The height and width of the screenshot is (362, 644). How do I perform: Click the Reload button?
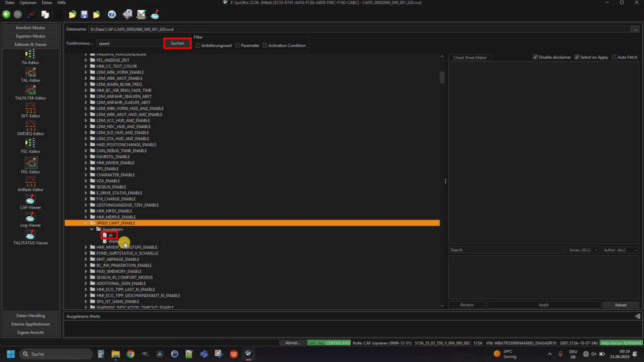621,305
